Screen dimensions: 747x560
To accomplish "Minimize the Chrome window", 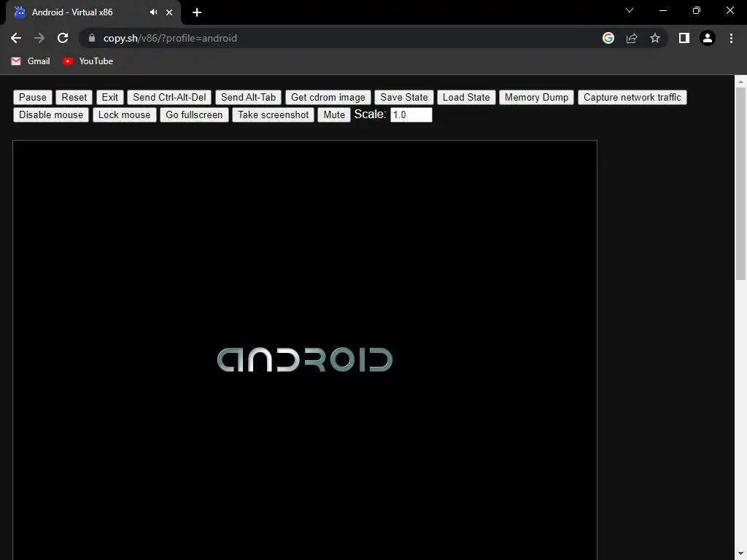I will point(662,10).
